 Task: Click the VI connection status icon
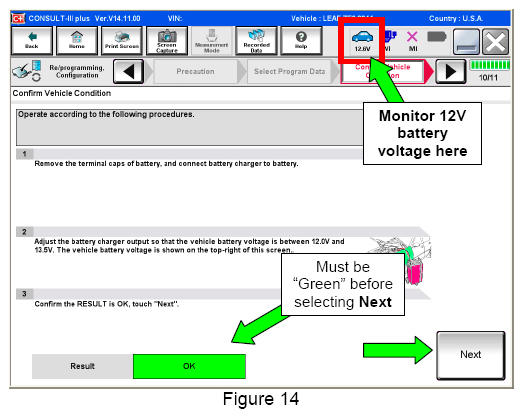tap(389, 41)
